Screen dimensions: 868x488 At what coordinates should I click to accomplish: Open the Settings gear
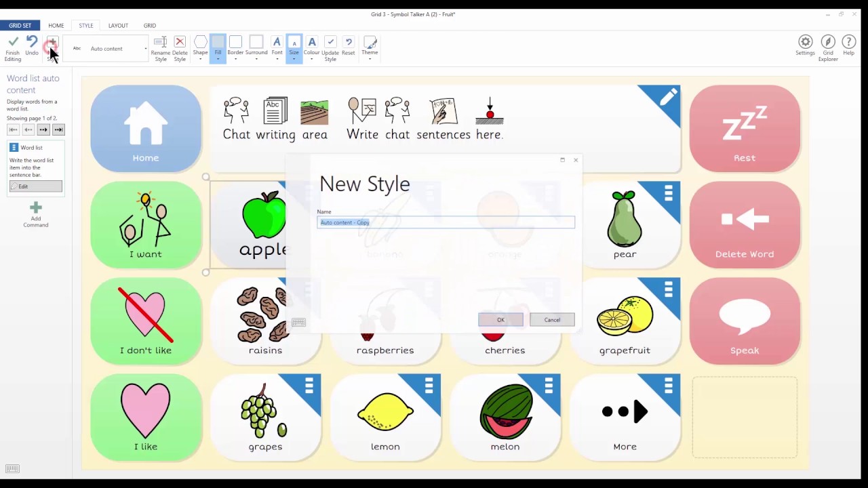(x=805, y=42)
